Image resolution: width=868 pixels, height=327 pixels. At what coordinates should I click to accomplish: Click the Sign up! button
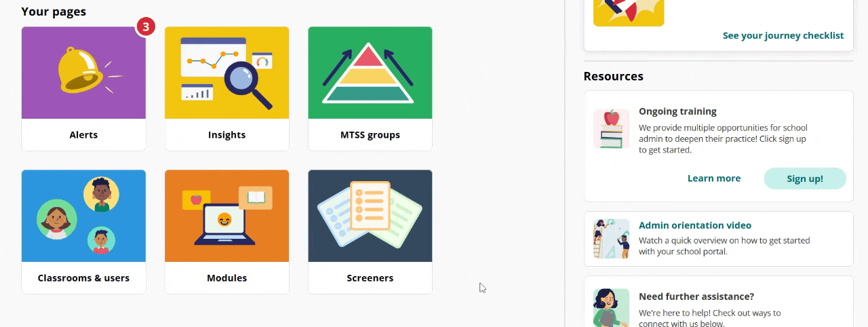pyautogui.click(x=805, y=178)
